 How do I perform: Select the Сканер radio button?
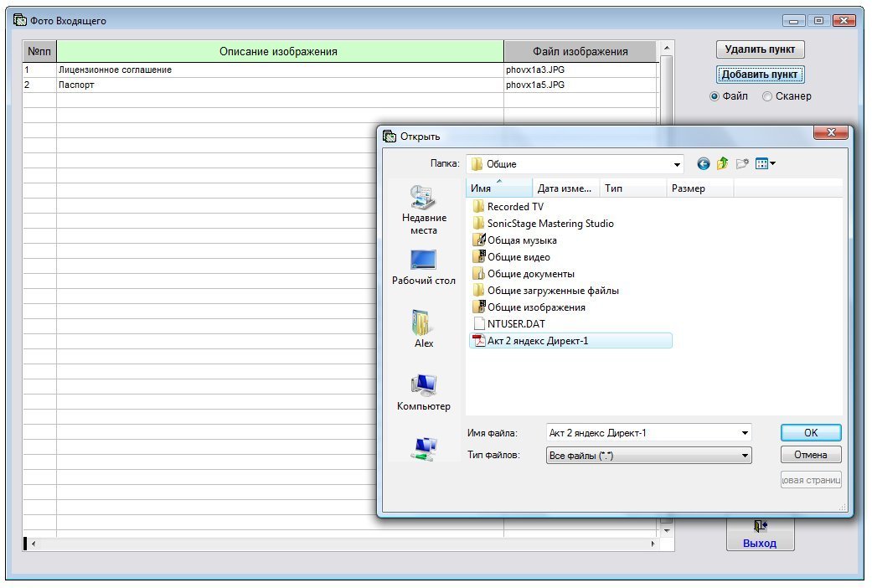[767, 96]
